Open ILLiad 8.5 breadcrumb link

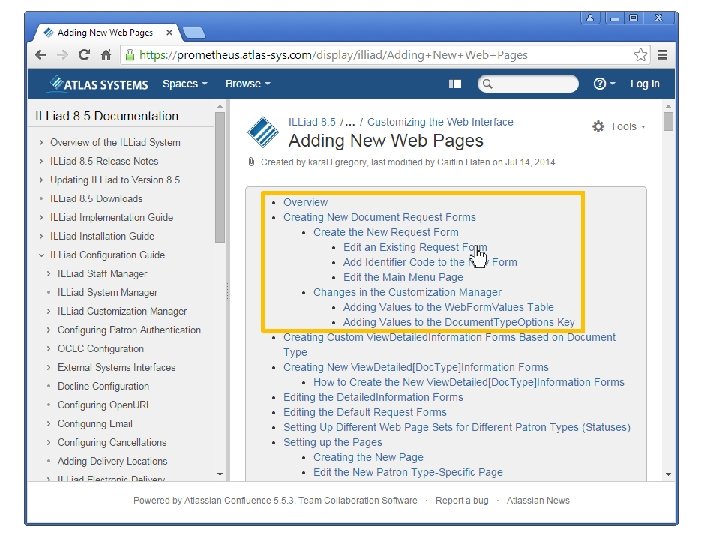[312, 122]
